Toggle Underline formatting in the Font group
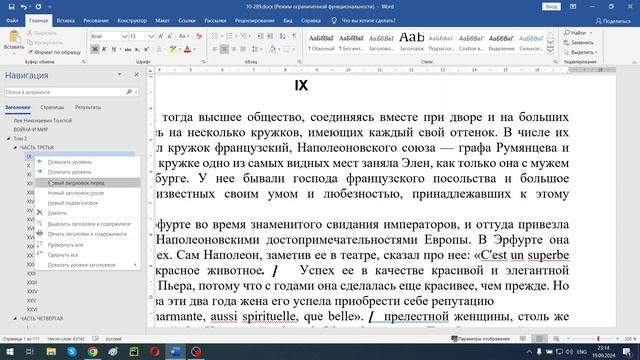The image size is (640, 360). tap(113, 49)
